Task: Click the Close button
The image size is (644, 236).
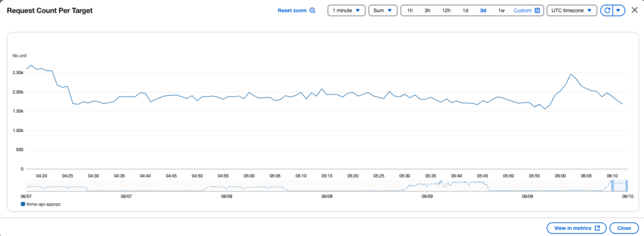Action: 624,228
